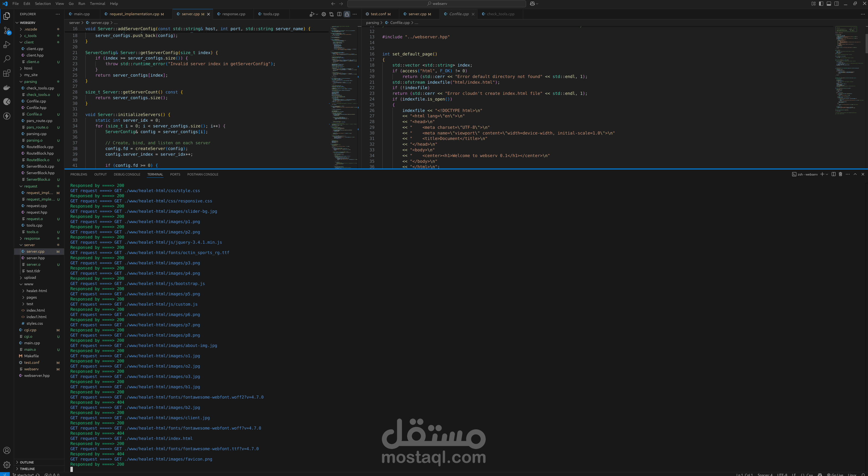Go forward with the navigation arrow

click(341, 4)
